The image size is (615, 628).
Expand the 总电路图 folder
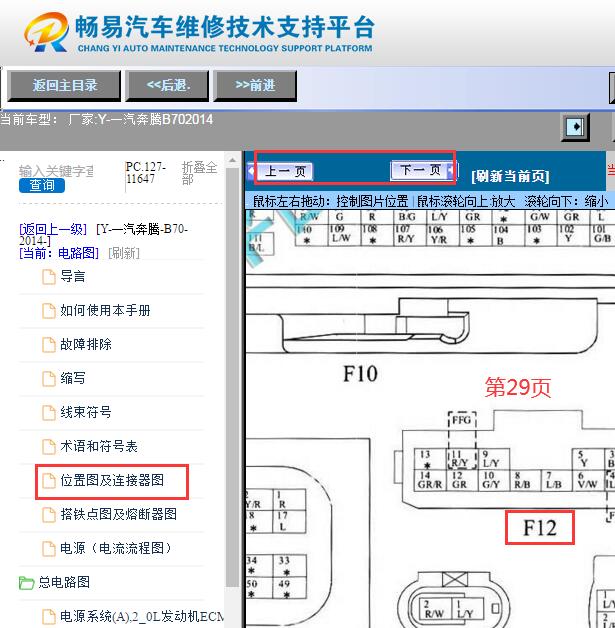point(64,582)
